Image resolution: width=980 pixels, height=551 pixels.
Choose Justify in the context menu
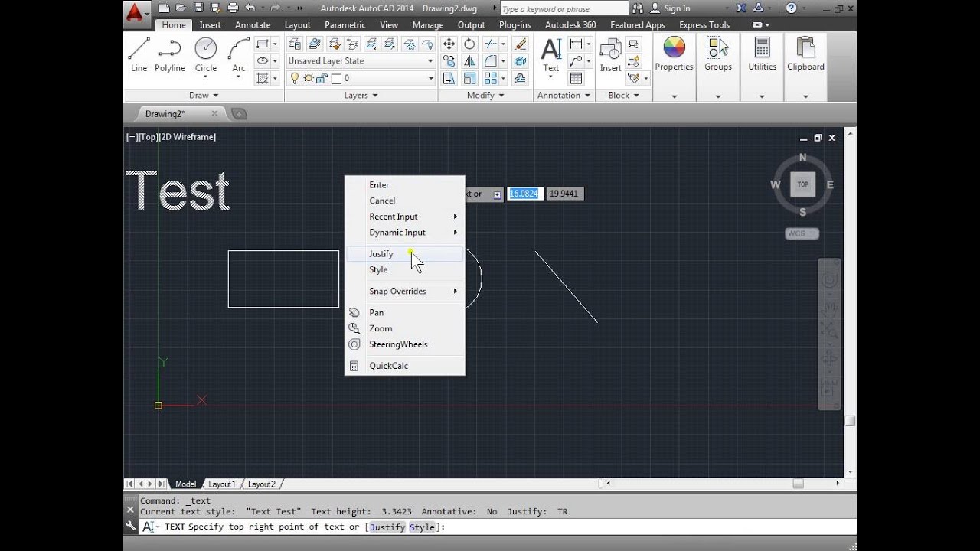point(404,254)
